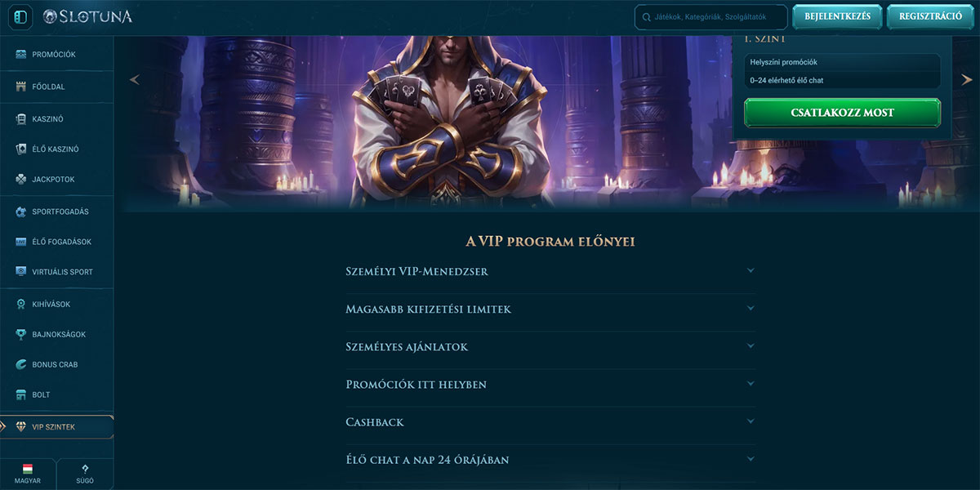Open the Sportfogadás ball icon
The height and width of the screenshot is (490, 980).
(21, 212)
